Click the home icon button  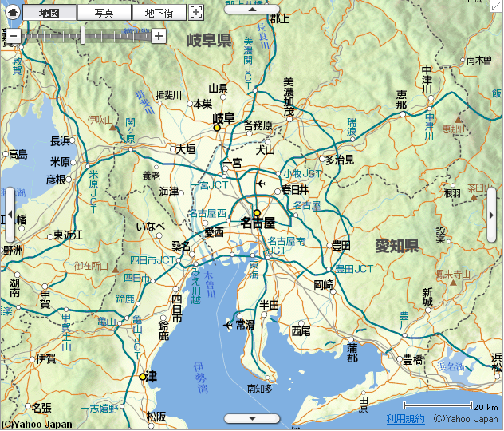pos(11,13)
